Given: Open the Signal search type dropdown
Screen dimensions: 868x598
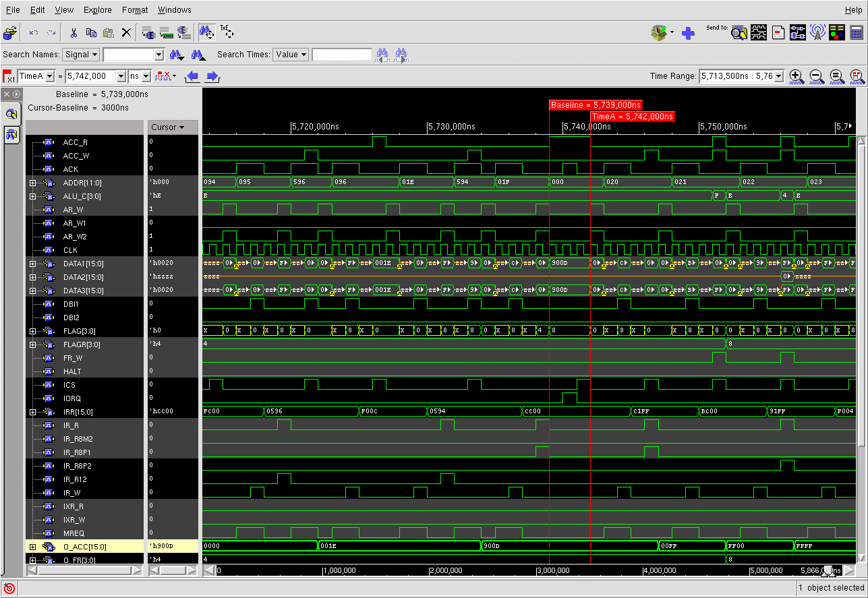Looking at the screenshot, I should click(x=81, y=55).
